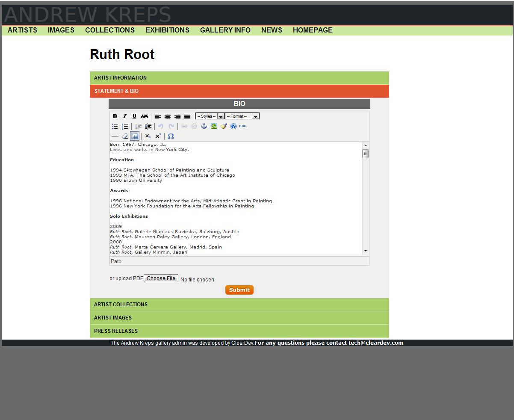Open the editor help icon
This screenshot has height=420, width=514.
pos(233,126)
